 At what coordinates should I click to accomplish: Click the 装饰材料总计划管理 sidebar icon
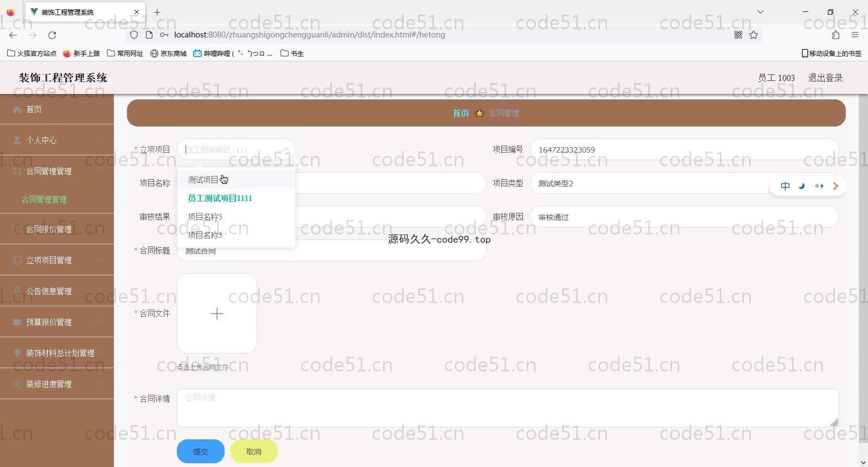pyautogui.click(x=17, y=353)
